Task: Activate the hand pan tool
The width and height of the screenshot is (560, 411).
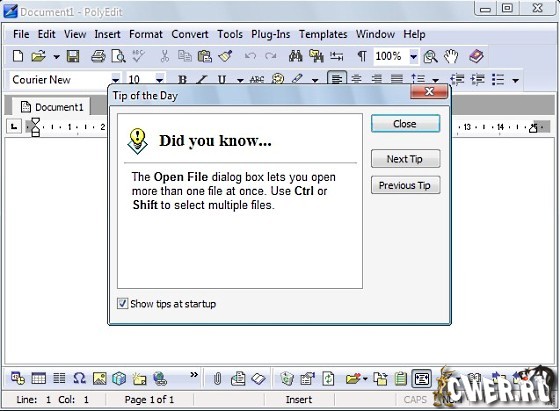Action: (x=451, y=56)
